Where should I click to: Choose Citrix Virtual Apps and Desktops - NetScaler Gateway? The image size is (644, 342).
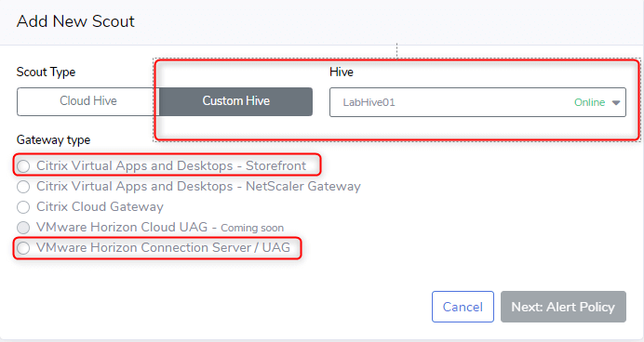click(23, 187)
